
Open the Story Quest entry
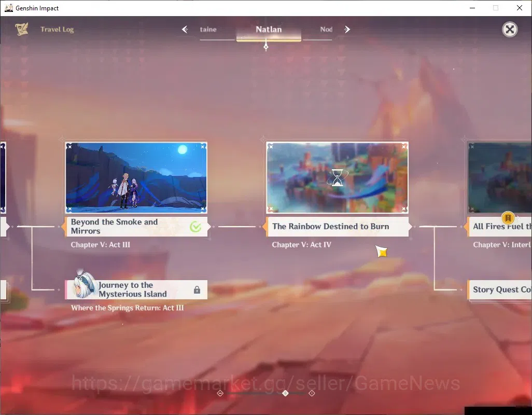pyautogui.click(x=499, y=289)
